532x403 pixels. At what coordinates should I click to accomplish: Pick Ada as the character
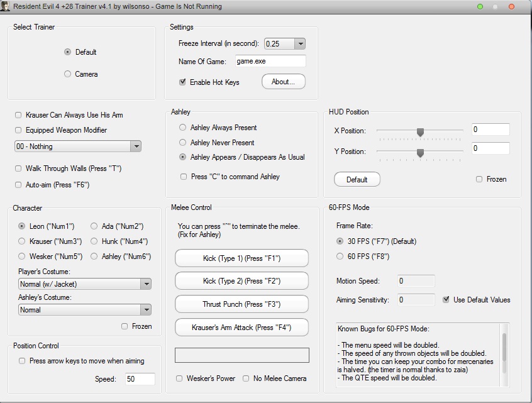pyautogui.click(x=94, y=226)
